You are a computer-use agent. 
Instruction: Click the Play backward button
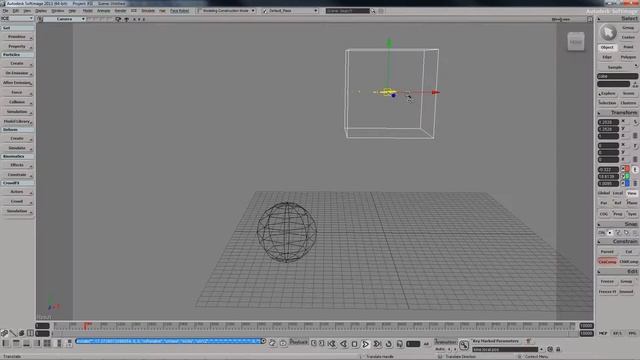[x=343, y=344]
